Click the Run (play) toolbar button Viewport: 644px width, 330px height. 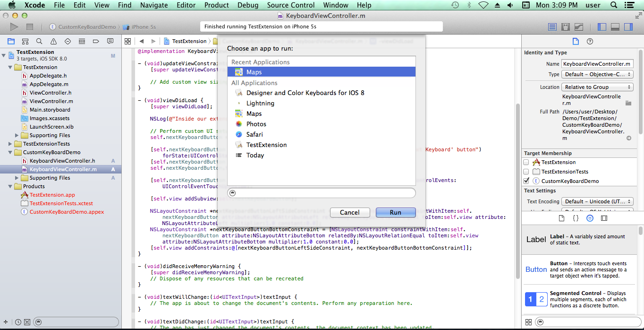tap(14, 27)
